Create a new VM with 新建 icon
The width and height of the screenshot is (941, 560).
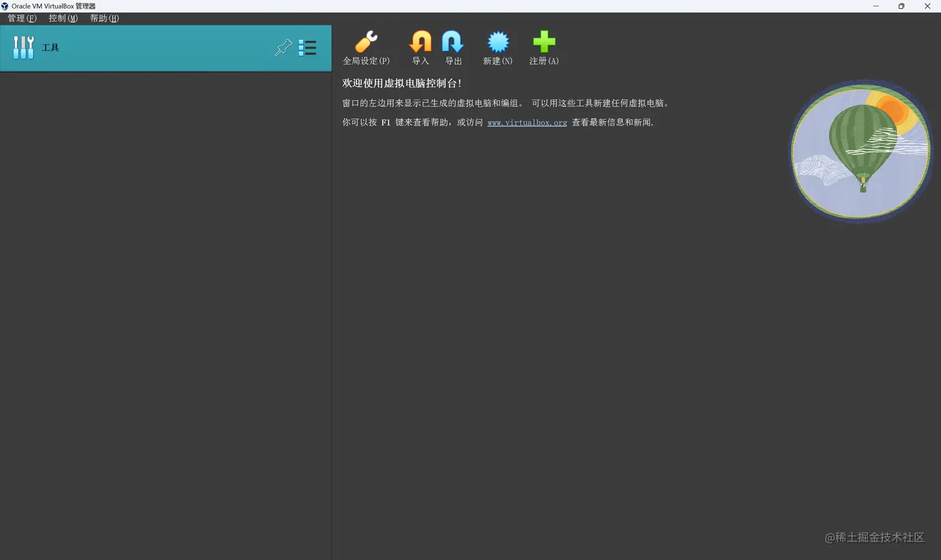coord(498,42)
